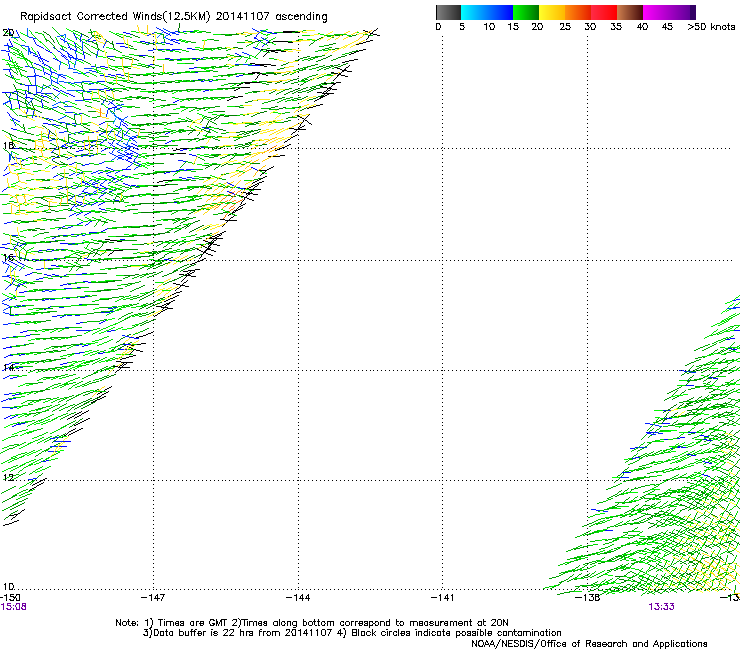Click the '25' legend scale value
Image resolution: width=740 pixels, height=650 pixels.
point(565,27)
